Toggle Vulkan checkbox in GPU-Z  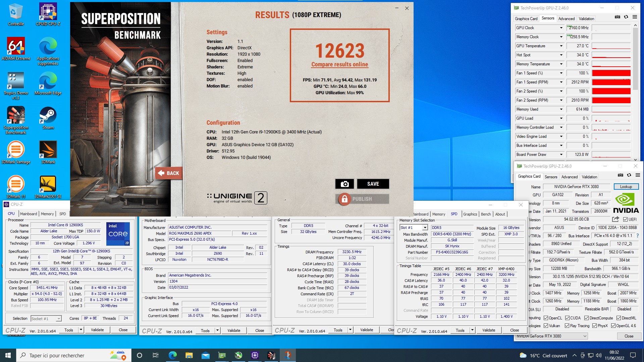click(x=546, y=326)
